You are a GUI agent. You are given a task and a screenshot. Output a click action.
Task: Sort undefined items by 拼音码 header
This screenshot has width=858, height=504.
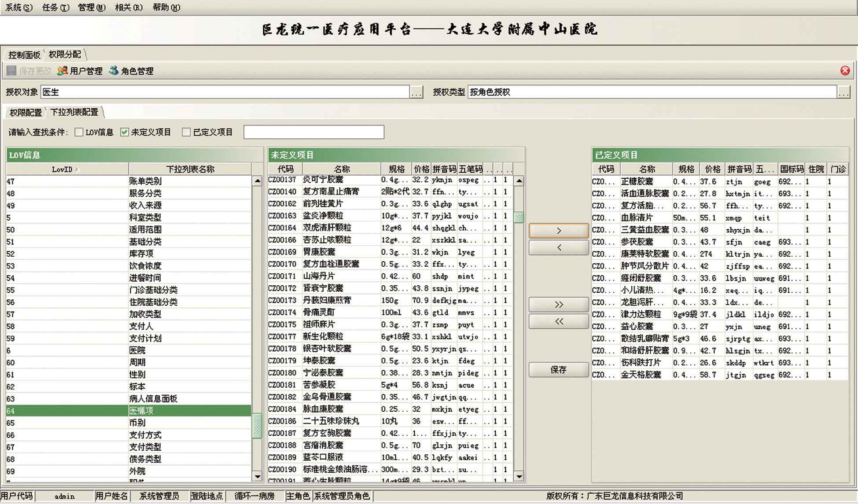click(444, 169)
